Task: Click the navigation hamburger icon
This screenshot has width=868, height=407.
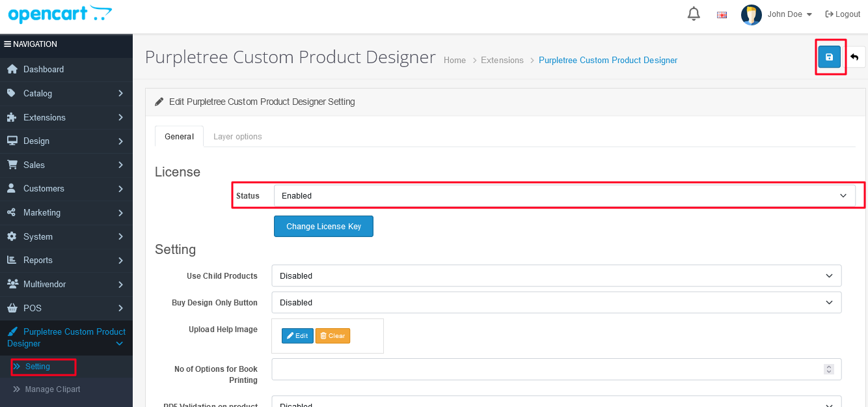Action: tap(7, 44)
